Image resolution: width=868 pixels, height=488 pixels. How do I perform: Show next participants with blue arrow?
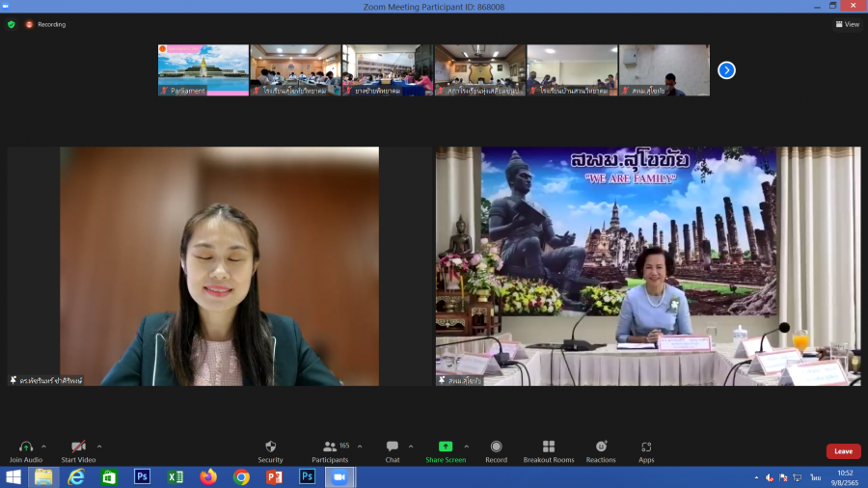click(727, 69)
